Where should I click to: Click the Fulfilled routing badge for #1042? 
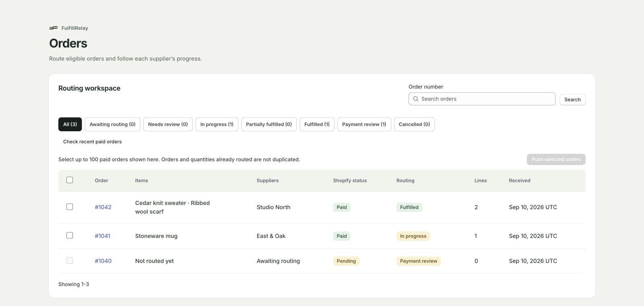point(409,207)
